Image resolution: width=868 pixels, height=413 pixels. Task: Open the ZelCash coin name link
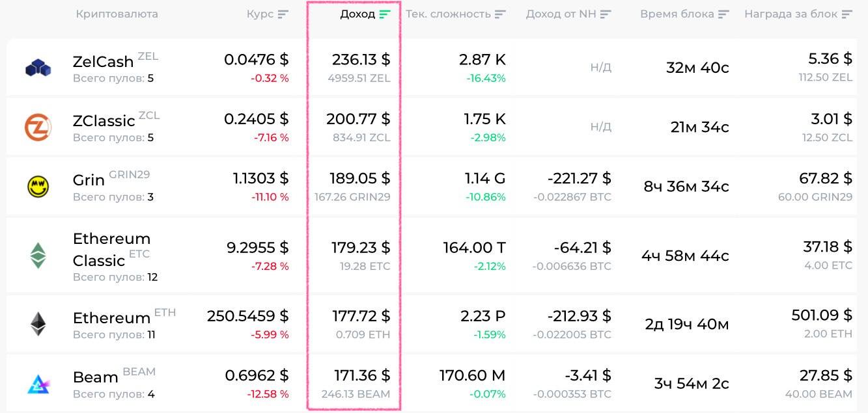(x=103, y=62)
